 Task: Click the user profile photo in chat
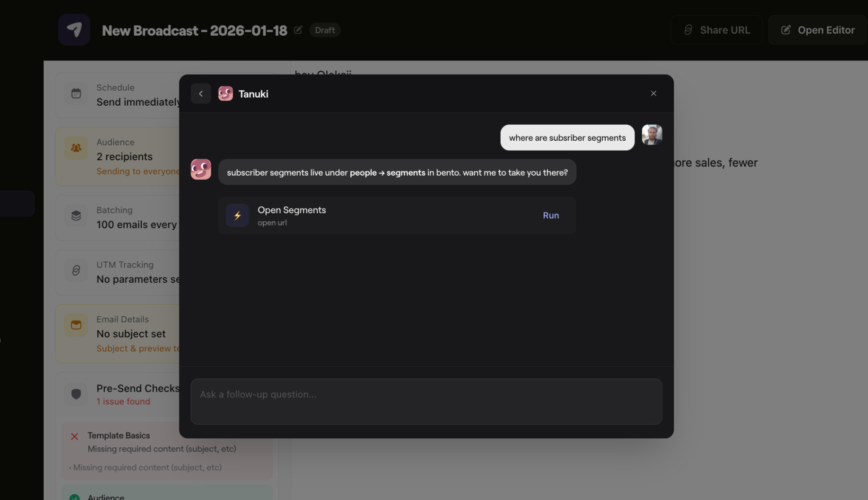(x=652, y=135)
